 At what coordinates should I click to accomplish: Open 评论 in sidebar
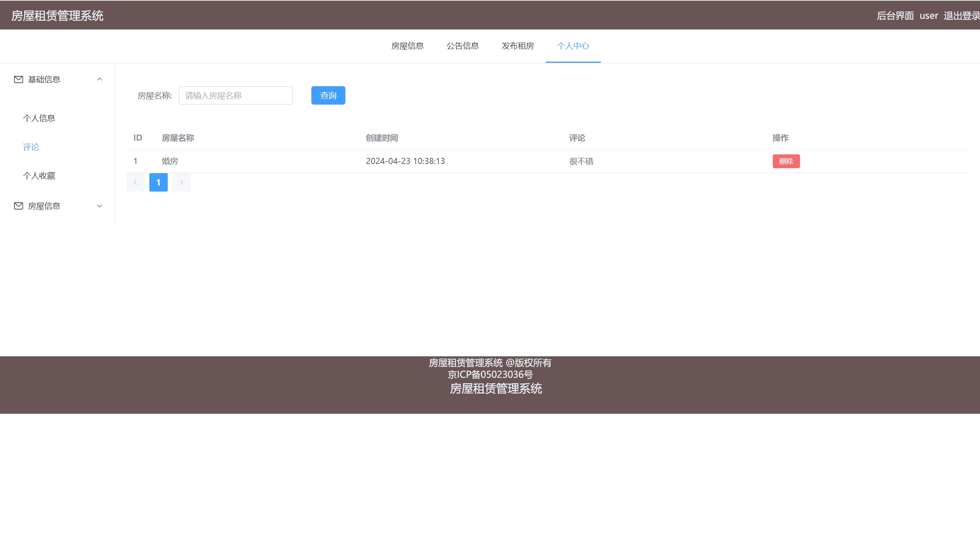[31, 147]
